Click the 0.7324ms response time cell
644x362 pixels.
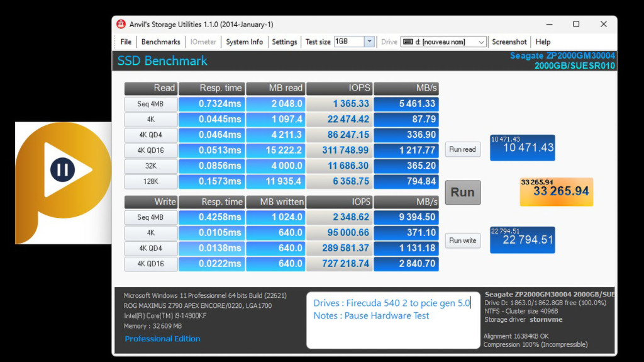click(x=211, y=104)
